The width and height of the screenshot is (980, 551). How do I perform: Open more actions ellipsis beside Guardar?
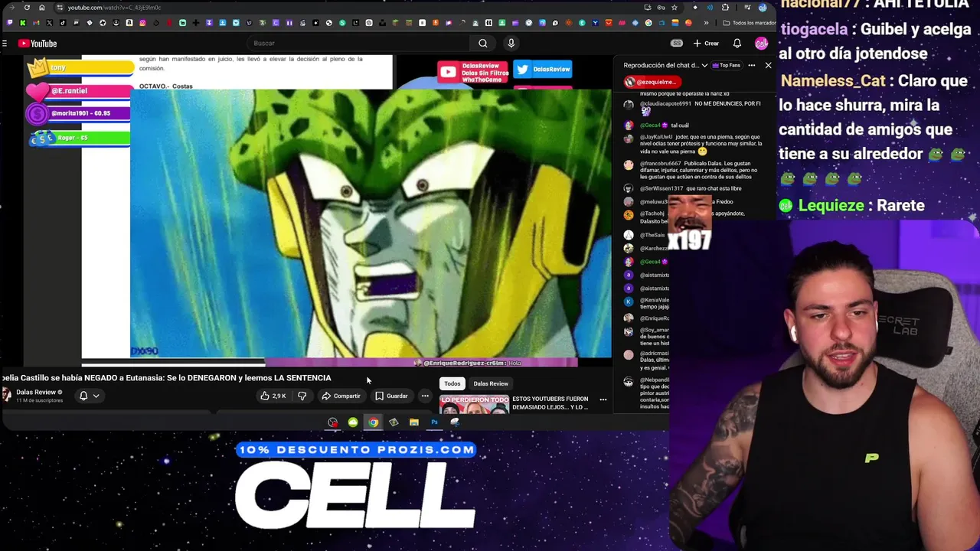tap(425, 396)
